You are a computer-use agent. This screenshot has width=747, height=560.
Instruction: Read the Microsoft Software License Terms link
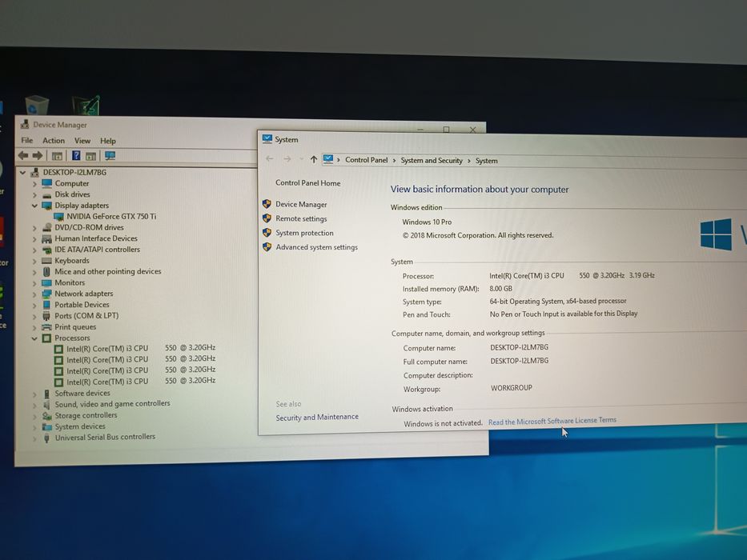pyautogui.click(x=552, y=421)
